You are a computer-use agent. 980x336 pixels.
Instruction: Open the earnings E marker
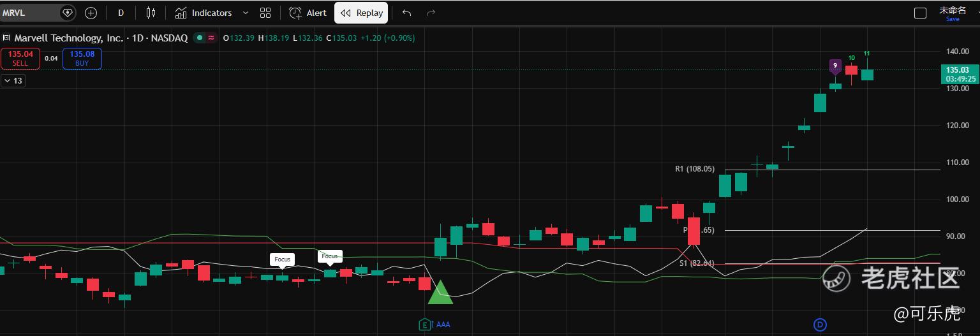(x=424, y=325)
